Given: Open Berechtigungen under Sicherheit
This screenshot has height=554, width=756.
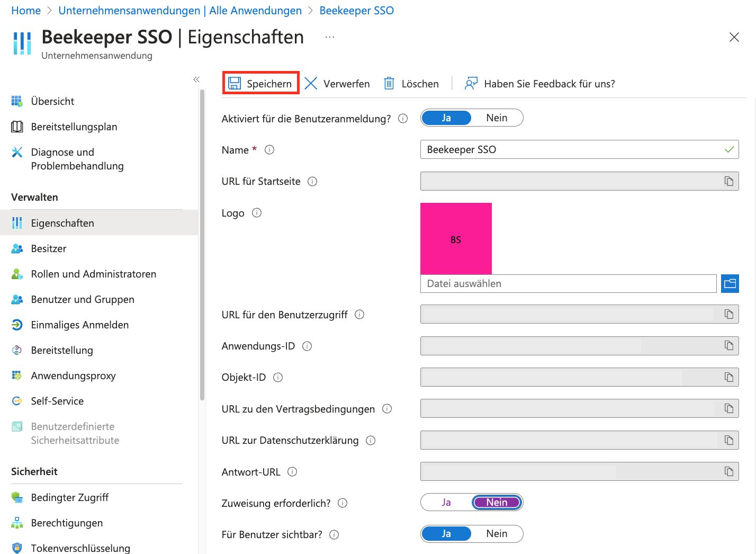Looking at the screenshot, I should point(99,523).
